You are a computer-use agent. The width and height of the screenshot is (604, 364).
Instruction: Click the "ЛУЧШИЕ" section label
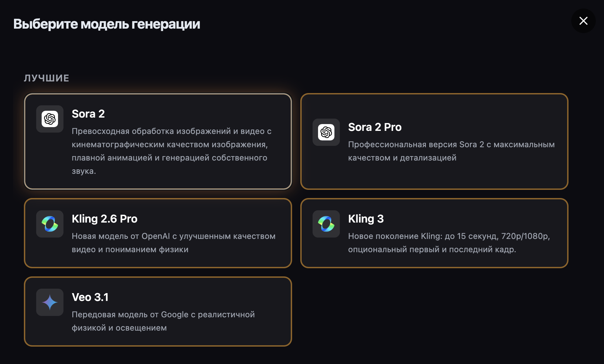tap(46, 78)
